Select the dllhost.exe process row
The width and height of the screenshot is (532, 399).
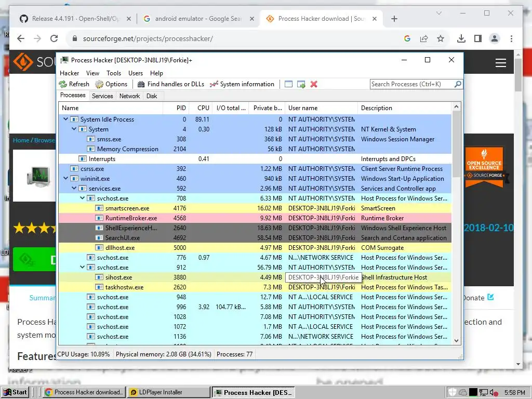point(255,248)
